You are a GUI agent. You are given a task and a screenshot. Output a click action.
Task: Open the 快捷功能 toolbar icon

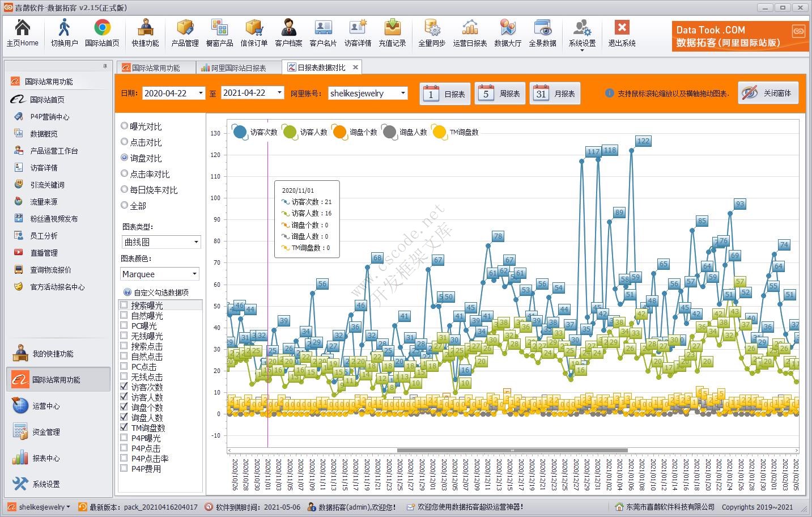[146, 33]
